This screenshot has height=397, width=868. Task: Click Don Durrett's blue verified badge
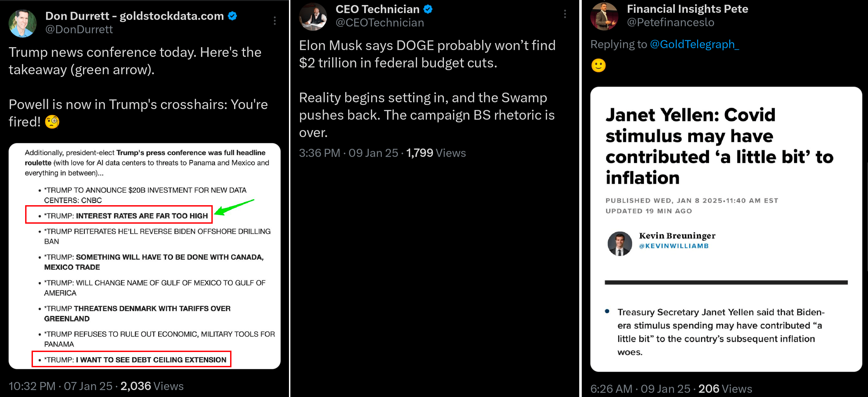[x=233, y=16]
